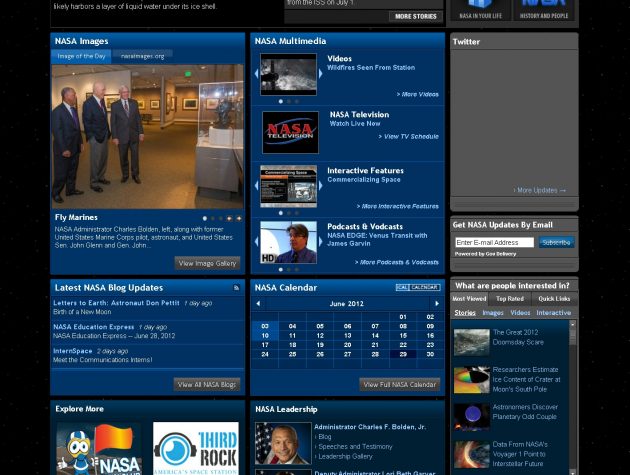Show previous Podcasts & Vodcasts item
Image resolution: width=630 pixels, height=475 pixels.
(x=256, y=242)
